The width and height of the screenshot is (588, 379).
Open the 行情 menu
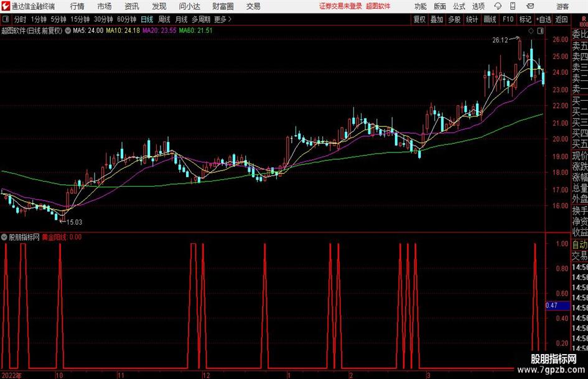pyautogui.click(x=77, y=6)
